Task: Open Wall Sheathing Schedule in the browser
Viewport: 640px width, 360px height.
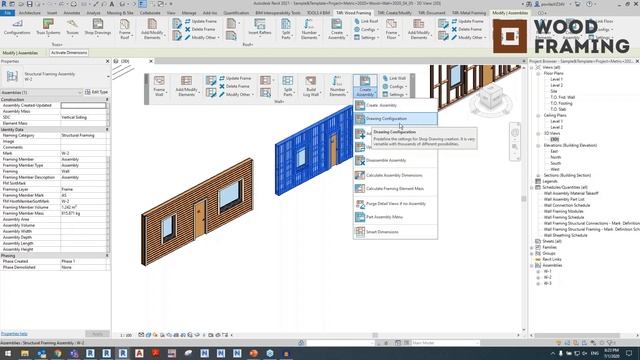Action: 565,236
